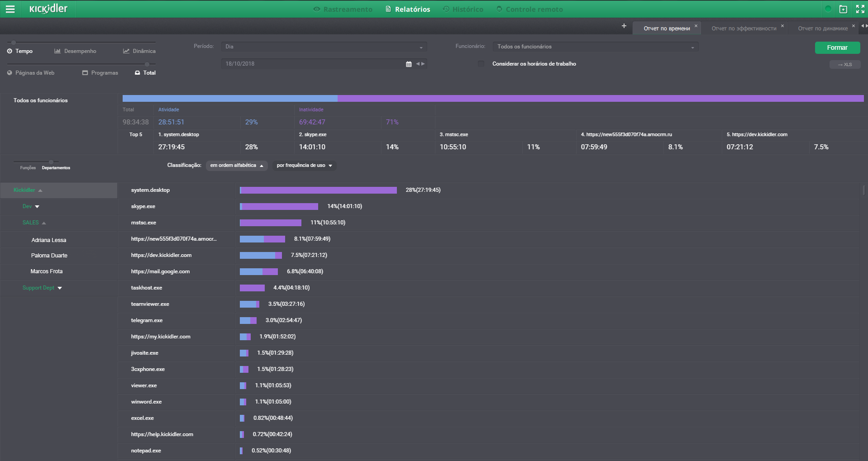Click the system.desktop usage bar
868x461 pixels.
click(x=318, y=190)
